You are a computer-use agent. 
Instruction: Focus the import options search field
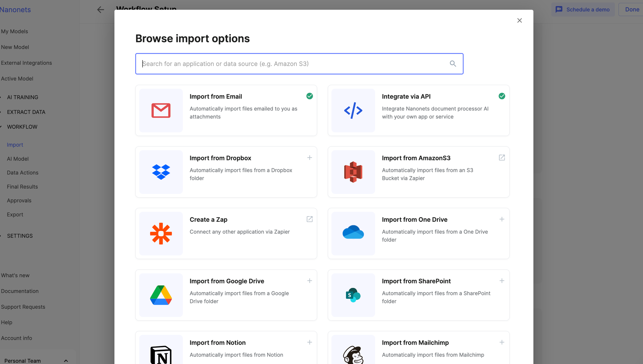(x=289, y=64)
